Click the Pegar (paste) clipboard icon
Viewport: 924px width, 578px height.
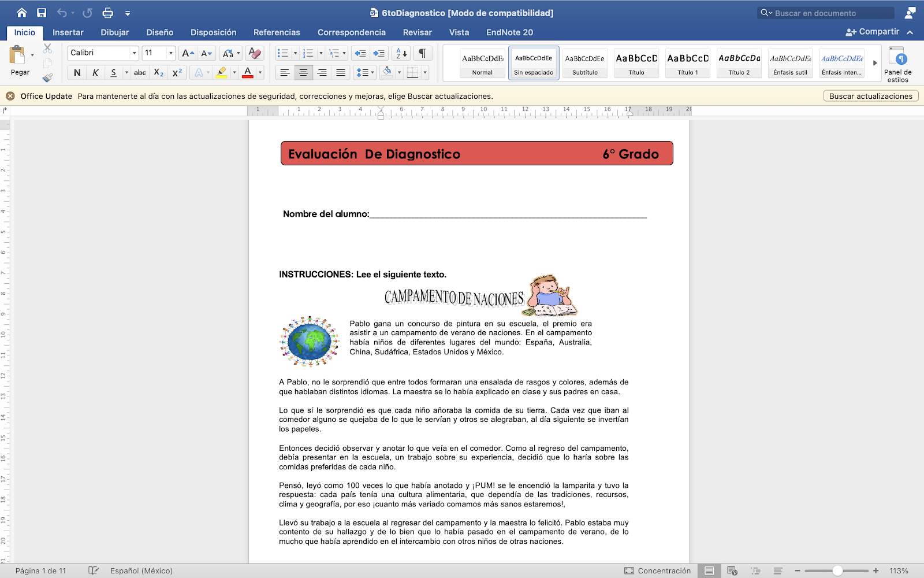(x=17, y=55)
